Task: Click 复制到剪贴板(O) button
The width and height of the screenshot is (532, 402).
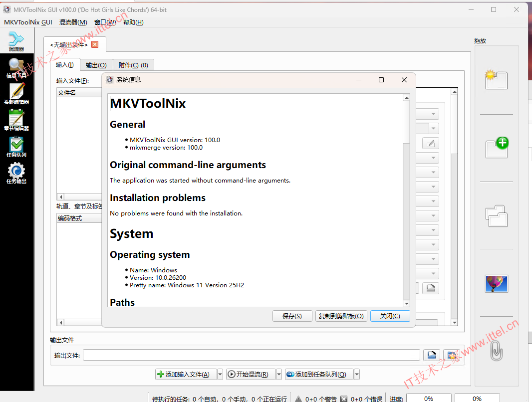Action: click(x=341, y=316)
